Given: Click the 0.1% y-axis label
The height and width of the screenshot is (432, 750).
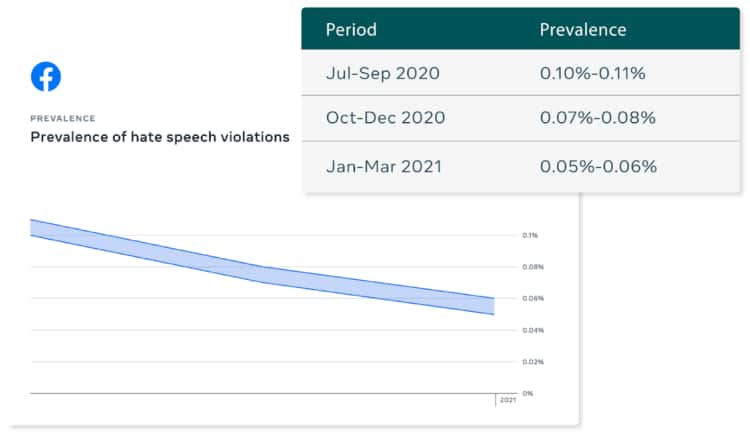Looking at the screenshot, I should pos(530,236).
